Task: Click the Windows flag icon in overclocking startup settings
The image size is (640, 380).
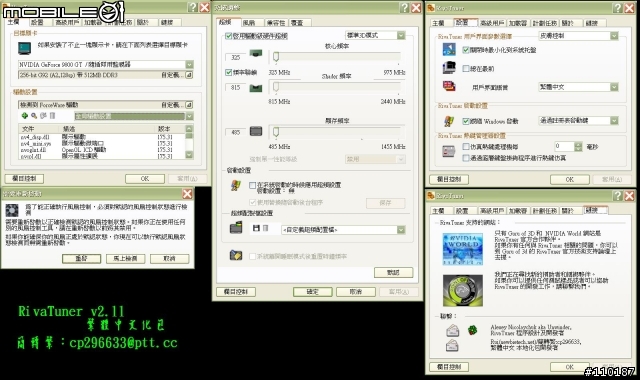Action: pyautogui.click(x=236, y=186)
